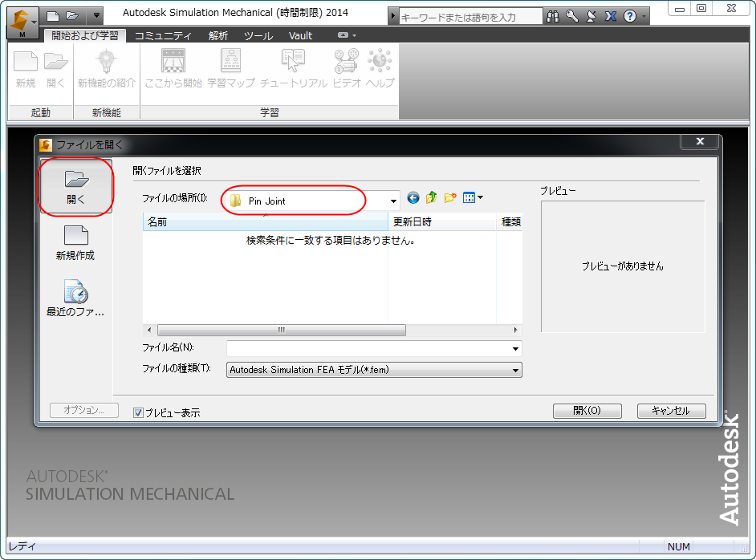Select the 開く sidebar item in dialog
Screen dimensions: 756x560
tap(76, 187)
